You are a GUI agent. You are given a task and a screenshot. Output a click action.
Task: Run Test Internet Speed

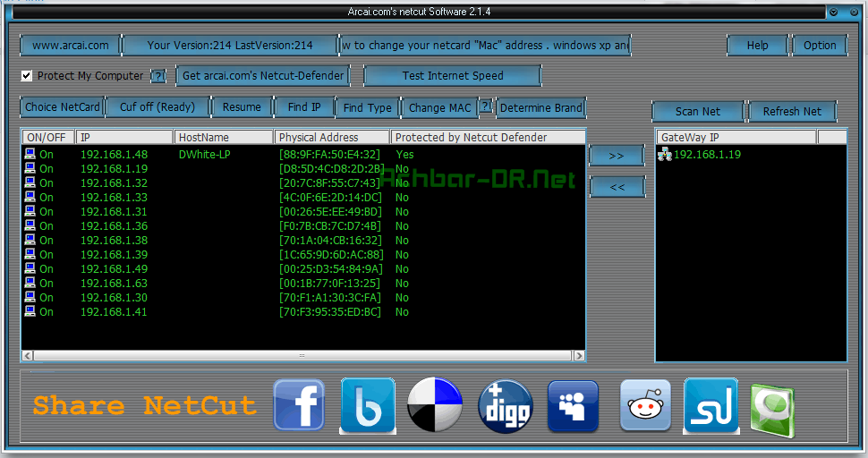(x=453, y=76)
